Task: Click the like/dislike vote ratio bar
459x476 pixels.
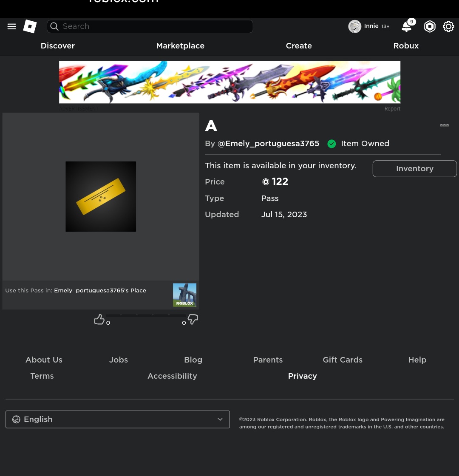Action: (x=146, y=316)
